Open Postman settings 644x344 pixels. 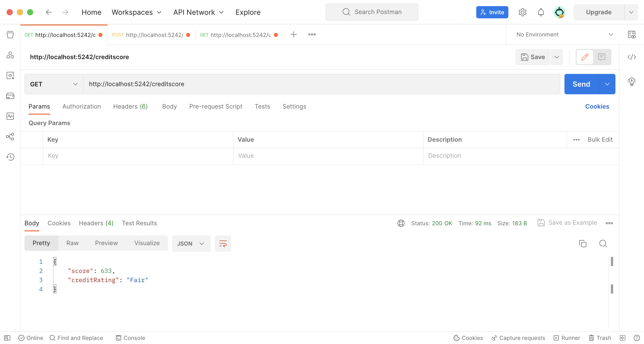[522, 12]
